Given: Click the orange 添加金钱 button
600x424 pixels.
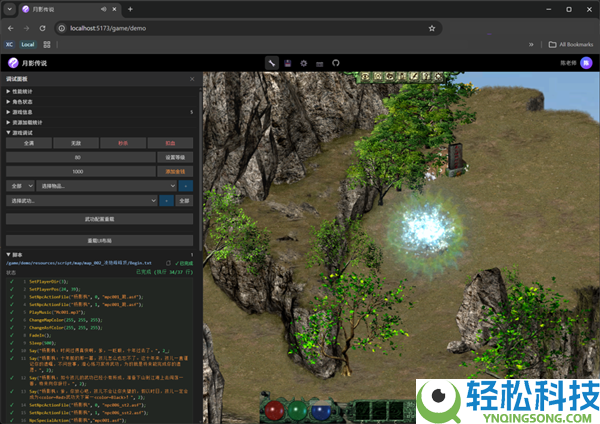Looking at the screenshot, I should click(175, 171).
